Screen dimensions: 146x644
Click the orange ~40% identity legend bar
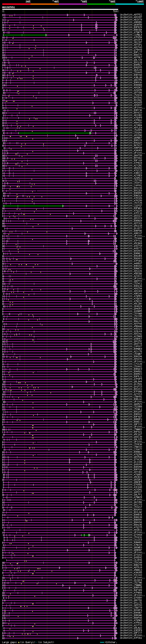[x=45, y=4]
